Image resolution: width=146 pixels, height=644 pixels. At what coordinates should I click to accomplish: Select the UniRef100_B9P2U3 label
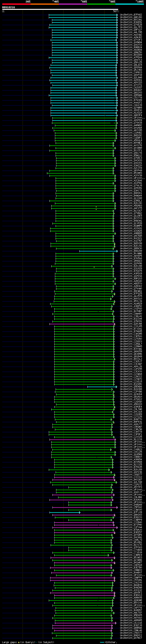click(x=131, y=278)
